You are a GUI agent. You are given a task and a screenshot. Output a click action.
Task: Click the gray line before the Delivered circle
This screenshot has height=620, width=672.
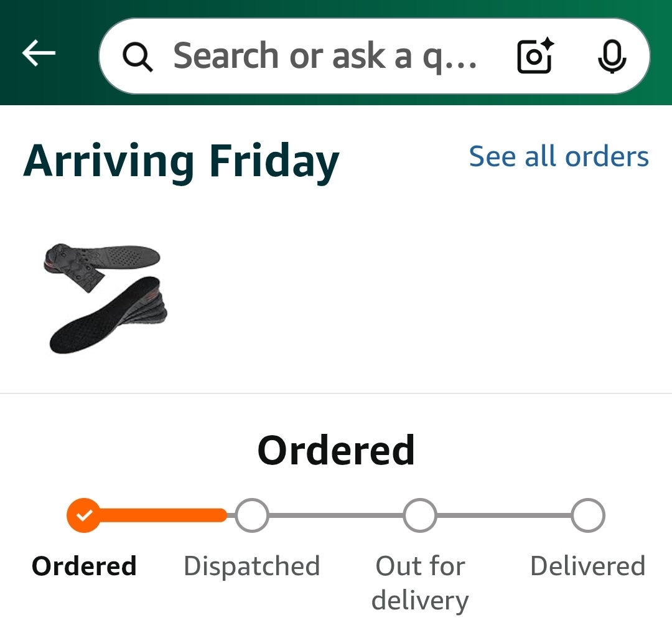click(x=504, y=515)
